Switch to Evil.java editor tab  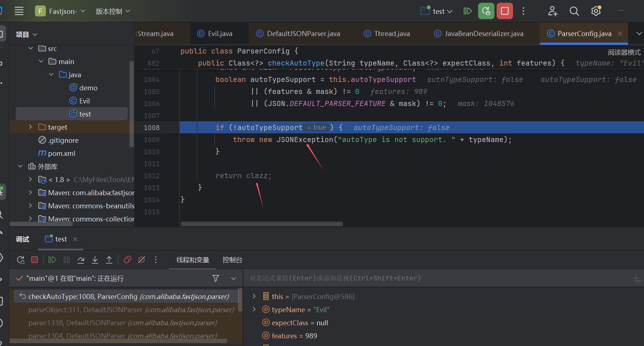(x=219, y=34)
